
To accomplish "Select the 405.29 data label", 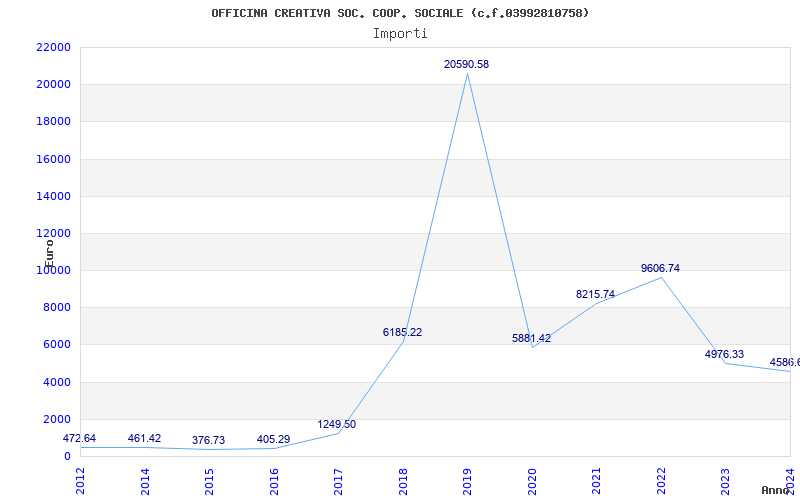I will point(273,439).
